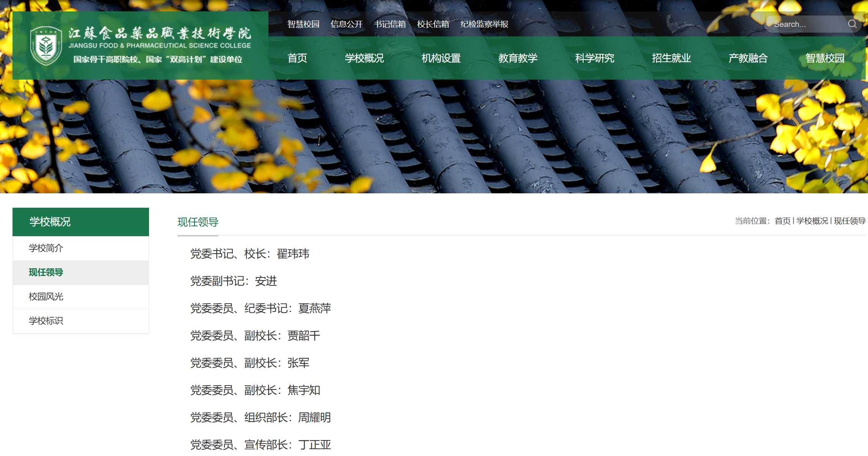Click the college shield logo
868x456 pixels.
[x=46, y=46]
